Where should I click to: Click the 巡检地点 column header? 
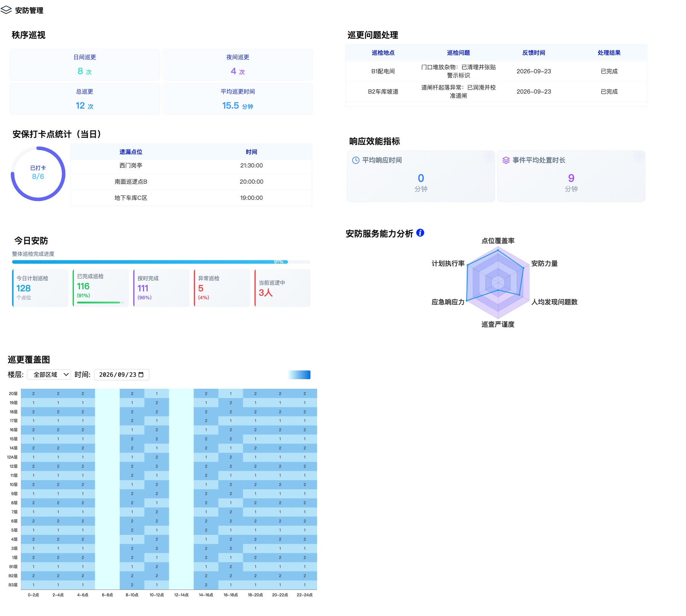383,53
